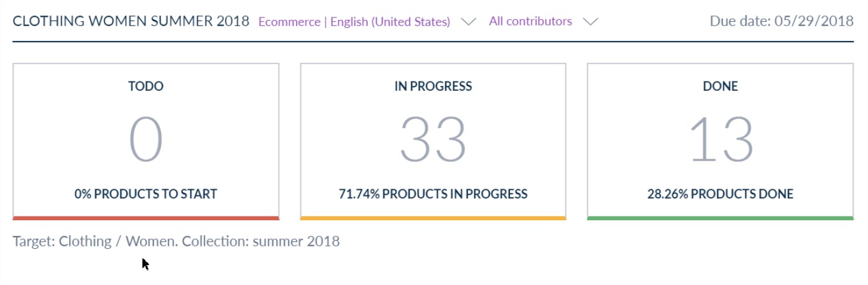
Task: Click the Target: Clothing / Women description
Action: coord(176,241)
